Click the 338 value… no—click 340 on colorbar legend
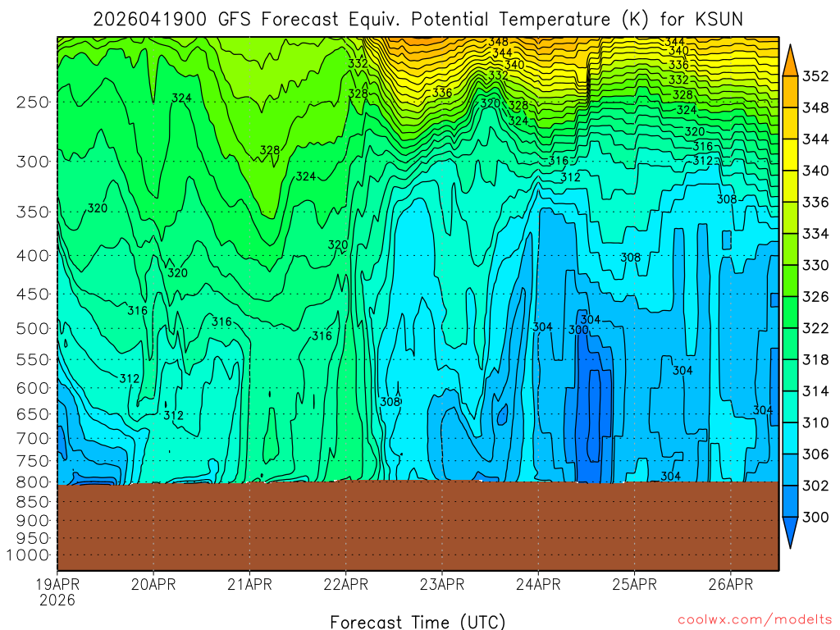The image size is (840, 630). (815, 171)
